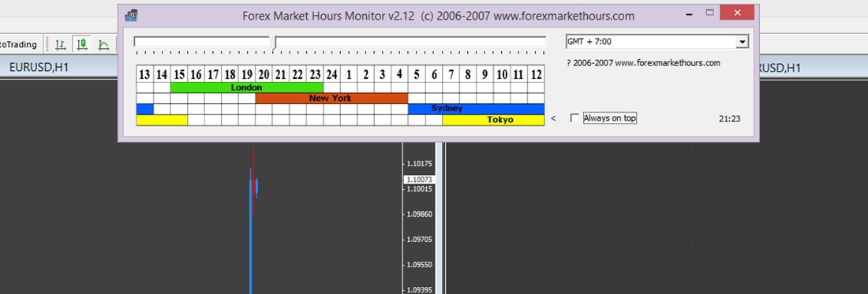
Task: Click the blue Sydney session bar
Action: [476, 109]
